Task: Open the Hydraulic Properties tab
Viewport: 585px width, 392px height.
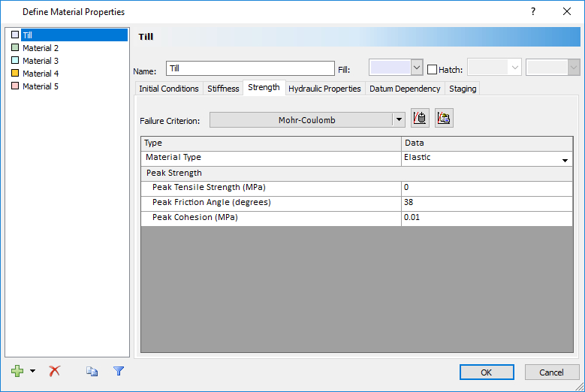Action: pyautogui.click(x=324, y=89)
